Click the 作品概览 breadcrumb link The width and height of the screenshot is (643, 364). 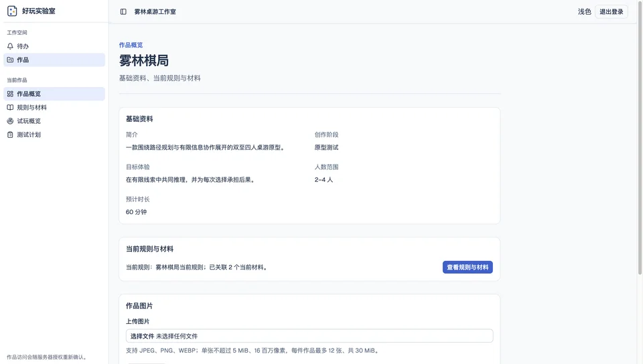pyautogui.click(x=131, y=45)
